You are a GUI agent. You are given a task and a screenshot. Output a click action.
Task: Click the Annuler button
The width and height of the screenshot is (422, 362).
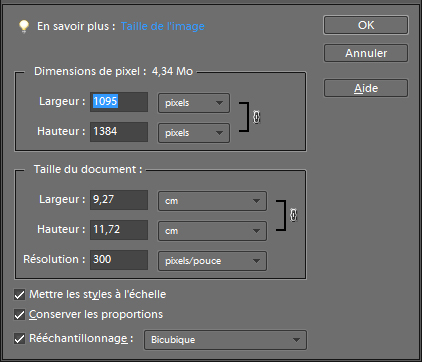point(366,53)
